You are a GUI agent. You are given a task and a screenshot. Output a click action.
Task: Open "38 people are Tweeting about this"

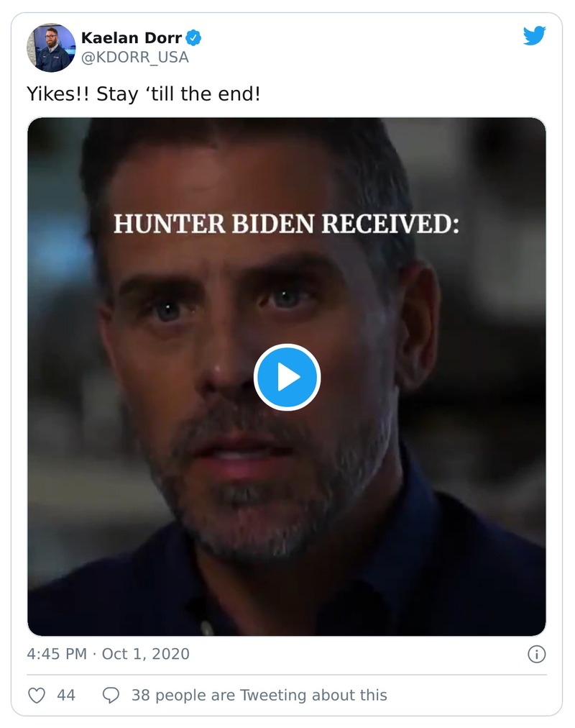coord(259,695)
